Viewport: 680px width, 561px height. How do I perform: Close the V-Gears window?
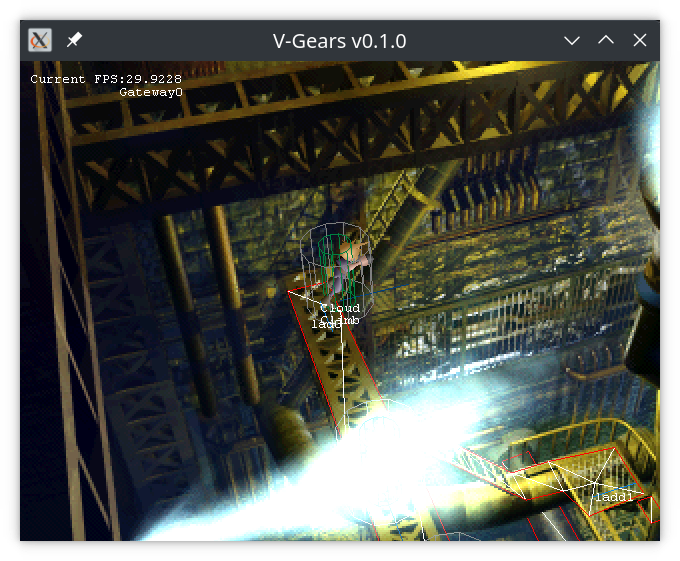point(640,40)
